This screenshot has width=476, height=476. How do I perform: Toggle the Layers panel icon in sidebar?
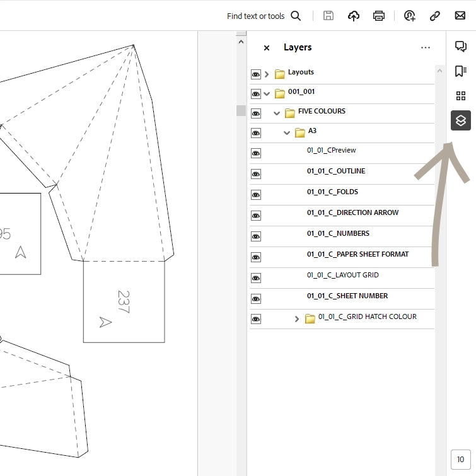461,120
